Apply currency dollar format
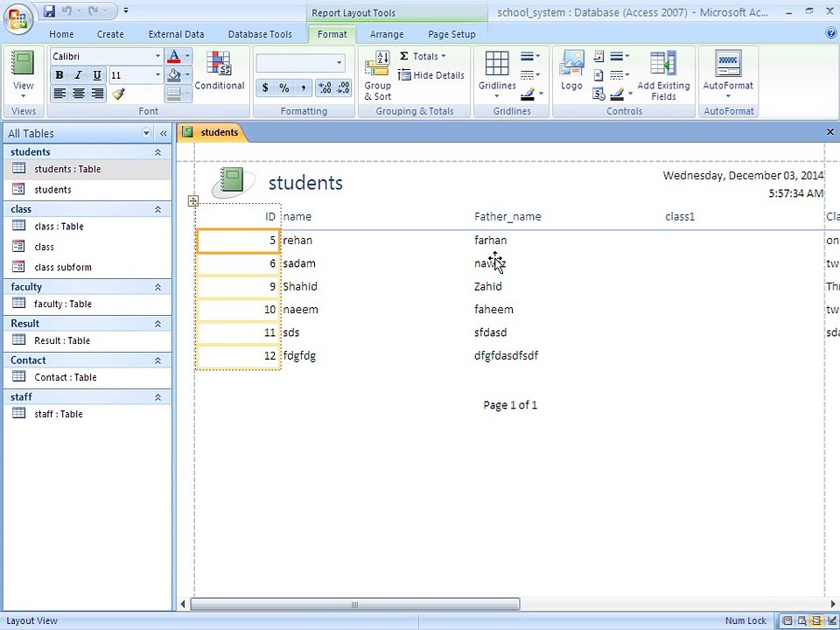Screen dimensions: 840x630 265,87
